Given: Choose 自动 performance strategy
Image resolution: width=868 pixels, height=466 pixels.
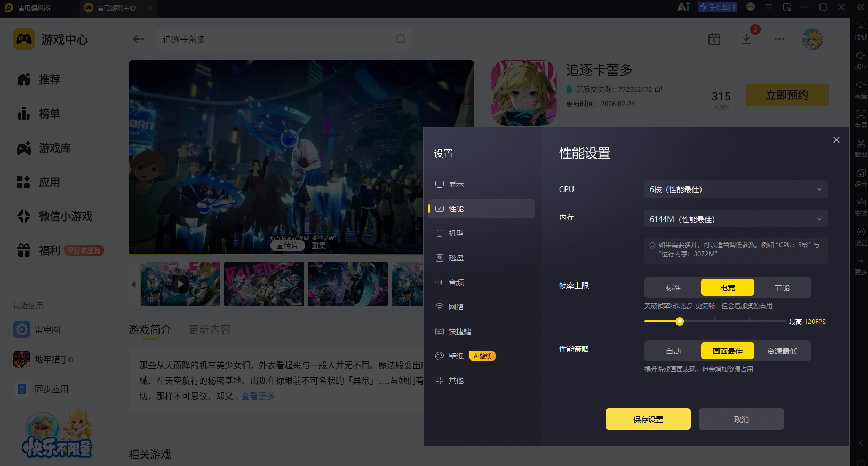Looking at the screenshot, I should 673,351.
